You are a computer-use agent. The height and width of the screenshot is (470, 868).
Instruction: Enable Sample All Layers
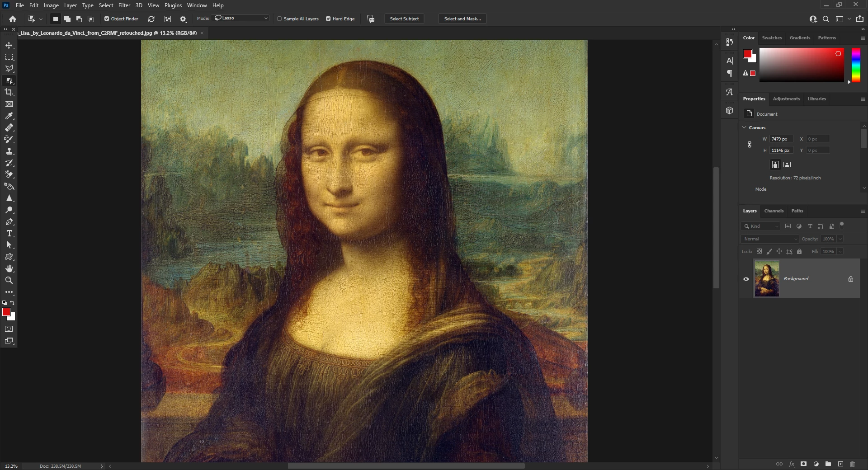(279, 19)
